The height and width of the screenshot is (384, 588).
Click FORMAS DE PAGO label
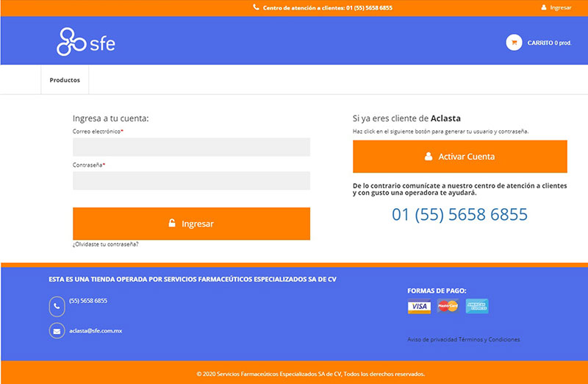pyautogui.click(x=437, y=291)
